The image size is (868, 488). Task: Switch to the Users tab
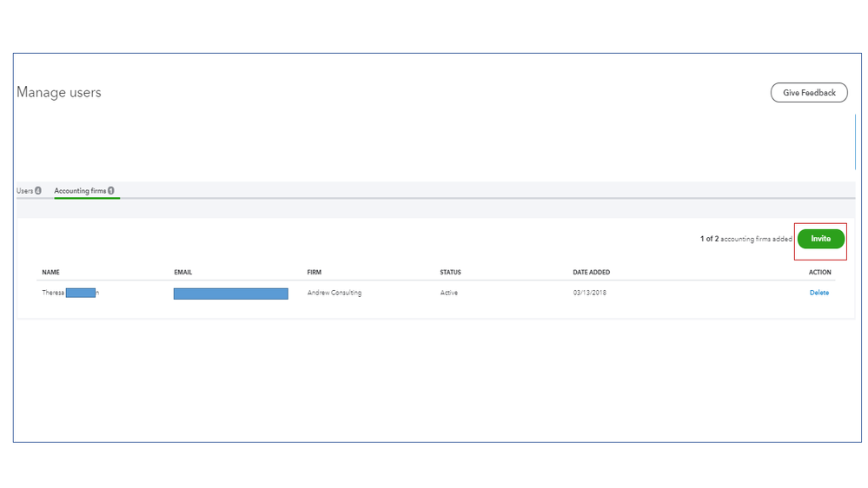coord(24,190)
